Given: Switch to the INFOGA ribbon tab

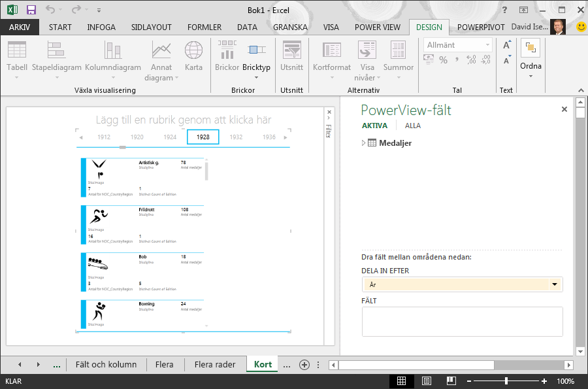Looking at the screenshot, I should (101, 27).
